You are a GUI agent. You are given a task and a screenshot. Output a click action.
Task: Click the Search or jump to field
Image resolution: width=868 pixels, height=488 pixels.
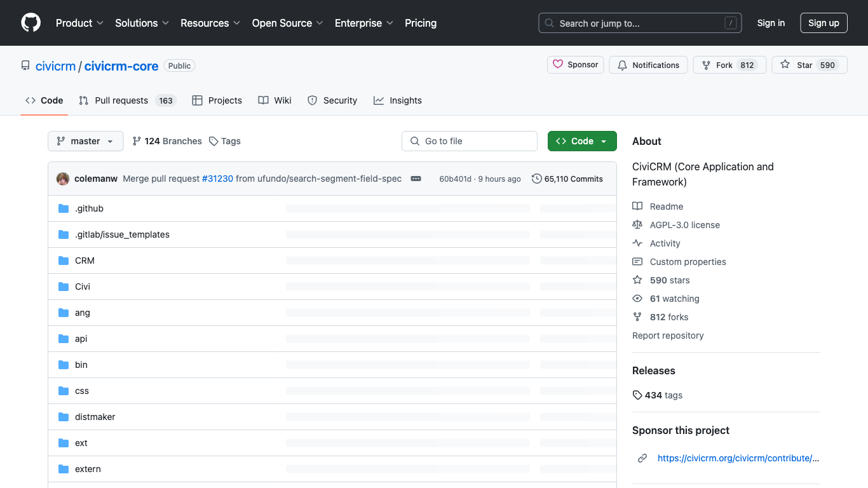point(641,23)
